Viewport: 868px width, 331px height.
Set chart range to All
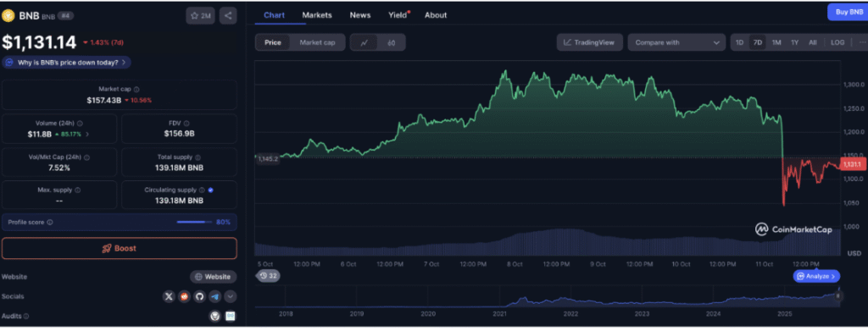[x=812, y=42]
